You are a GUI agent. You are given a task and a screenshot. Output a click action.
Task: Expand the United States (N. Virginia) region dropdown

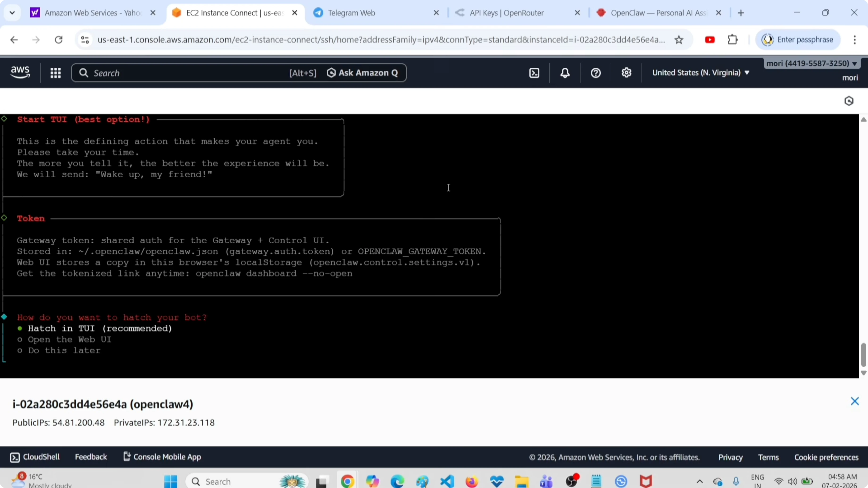701,73
